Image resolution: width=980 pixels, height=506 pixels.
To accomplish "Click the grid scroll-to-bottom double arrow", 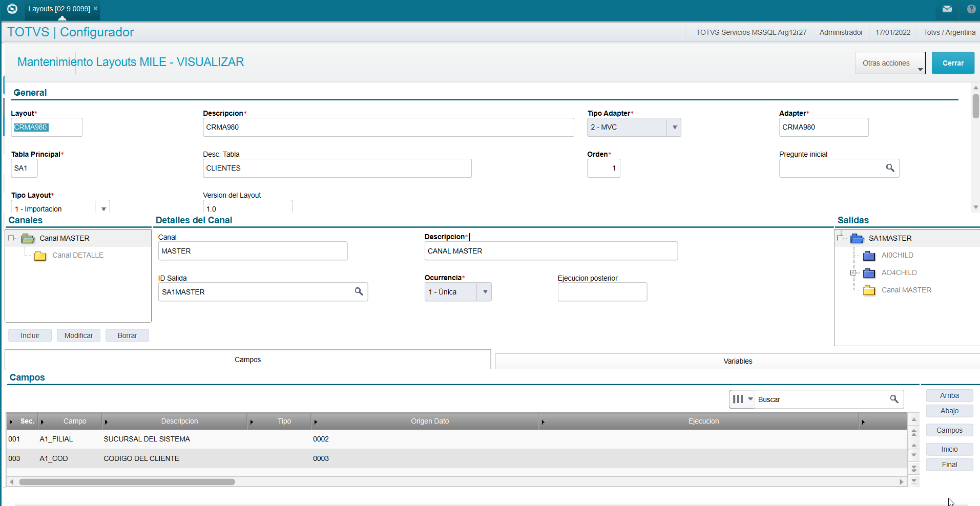I will [914, 468].
